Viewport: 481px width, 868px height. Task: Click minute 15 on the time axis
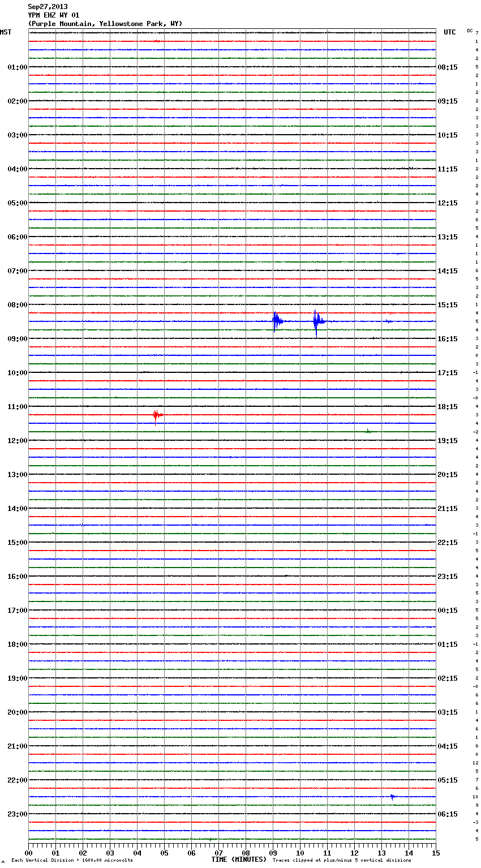point(436,853)
